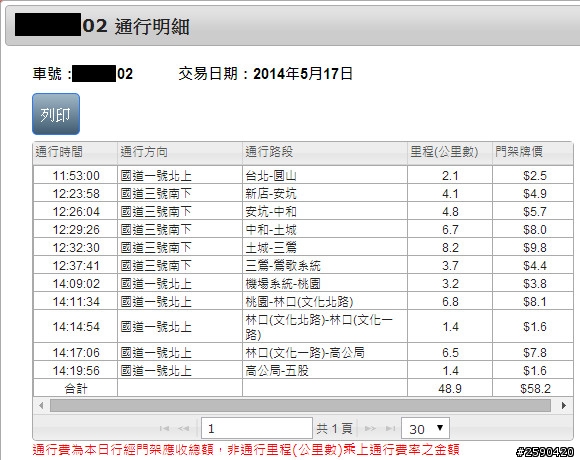Select the 12:29:26 time cell
This screenshot has height=460, width=580.
[75, 230]
